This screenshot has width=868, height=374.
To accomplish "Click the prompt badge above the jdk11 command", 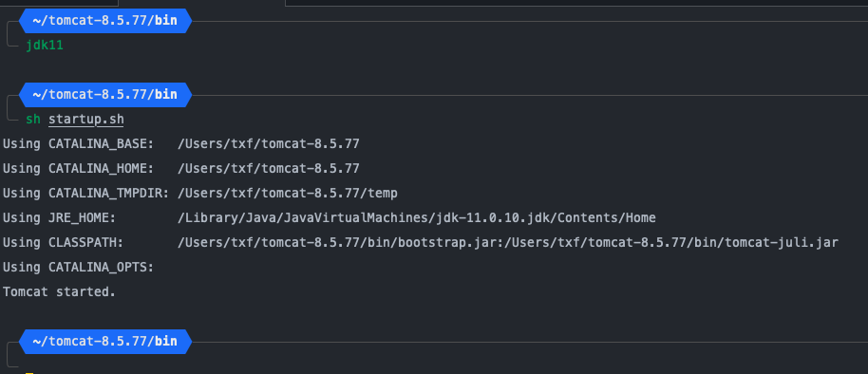I will (105, 21).
